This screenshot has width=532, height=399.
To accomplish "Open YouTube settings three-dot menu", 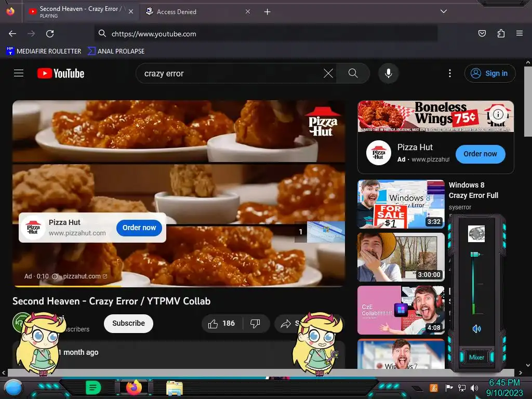I will pos(450,73).
